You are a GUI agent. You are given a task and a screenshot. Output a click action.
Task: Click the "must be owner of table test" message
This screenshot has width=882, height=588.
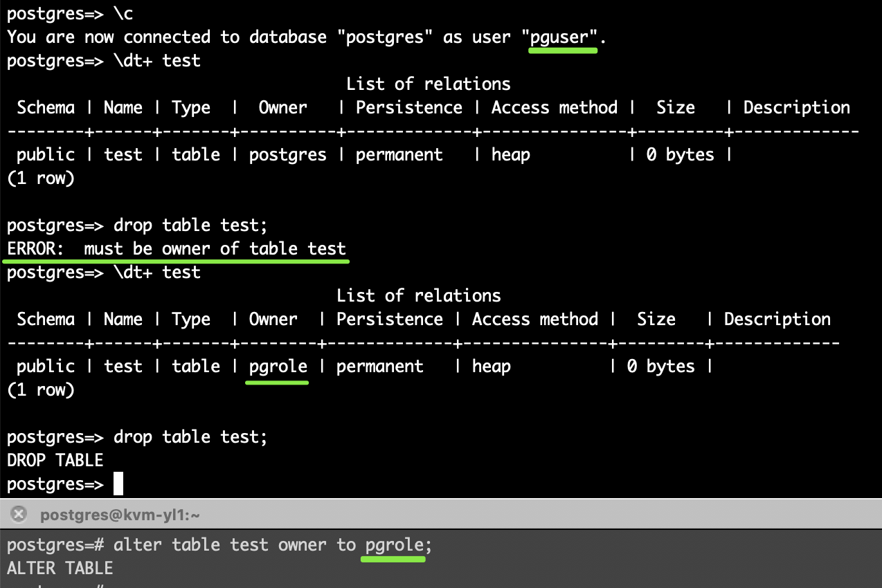tap(215, 249)
